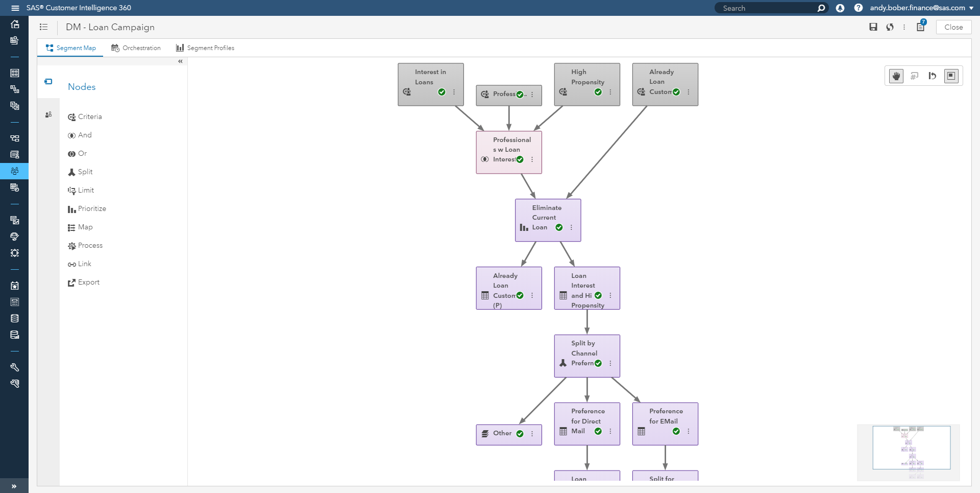The image size is (980, 493).
Task: Click the Close button at top right
Action: (x=953, y=27)
